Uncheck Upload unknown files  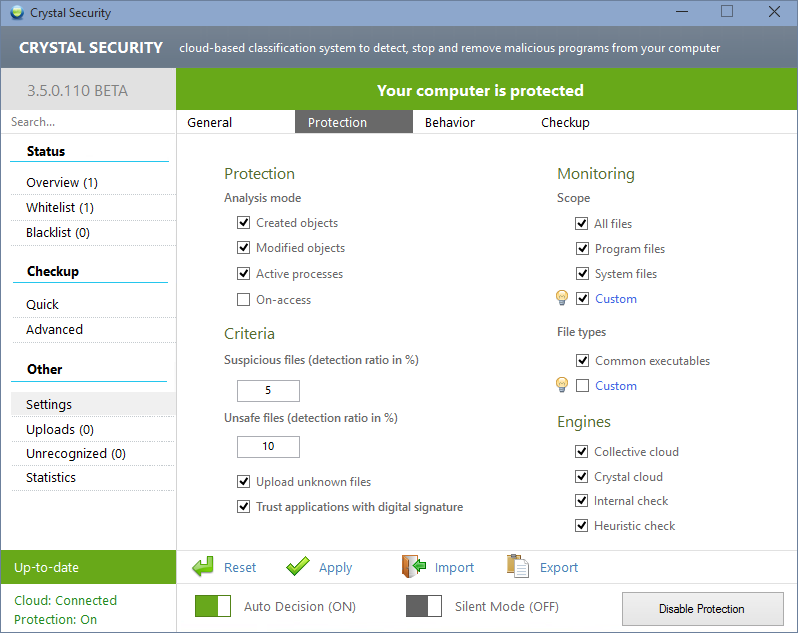click(243, 482)
